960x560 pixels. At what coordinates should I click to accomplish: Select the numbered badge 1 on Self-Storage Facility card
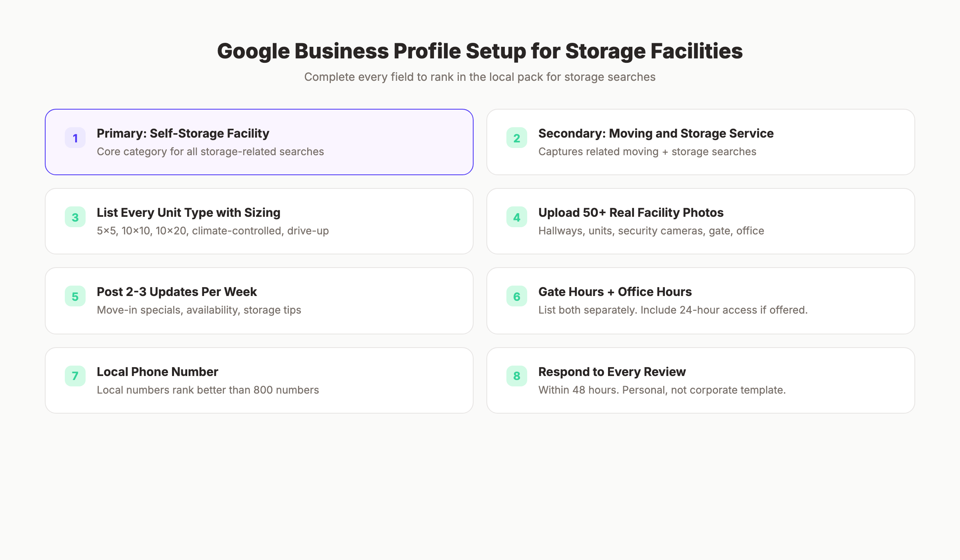coord(75,138)
